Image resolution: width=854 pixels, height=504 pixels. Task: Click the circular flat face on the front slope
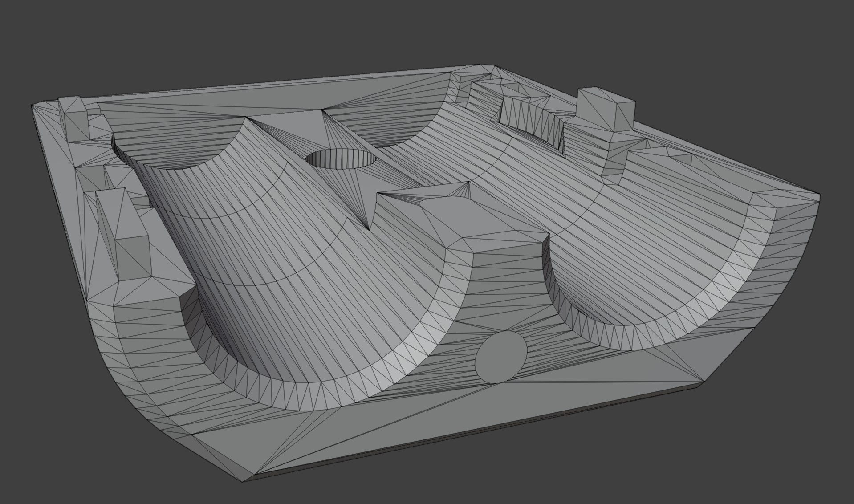click(x=501, y=357)
